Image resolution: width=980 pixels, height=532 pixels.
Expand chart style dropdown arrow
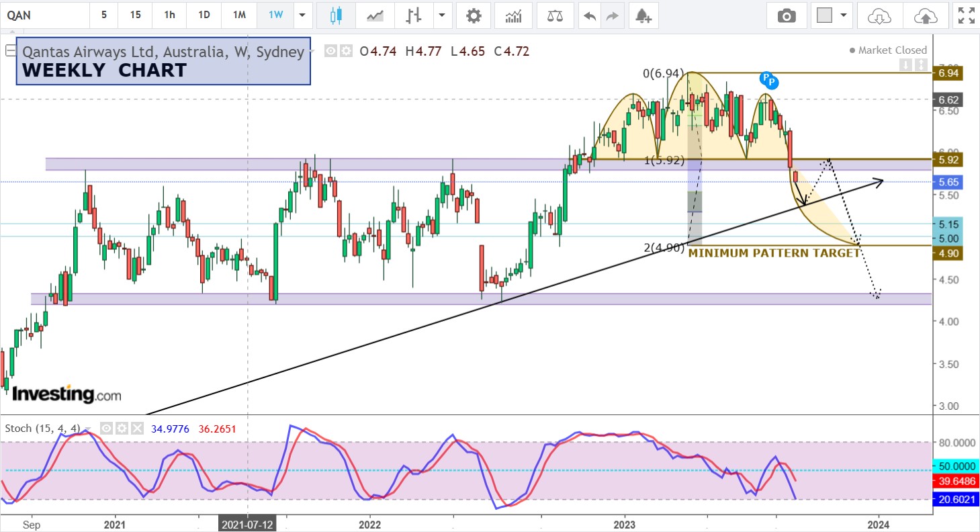coord(441,15)
